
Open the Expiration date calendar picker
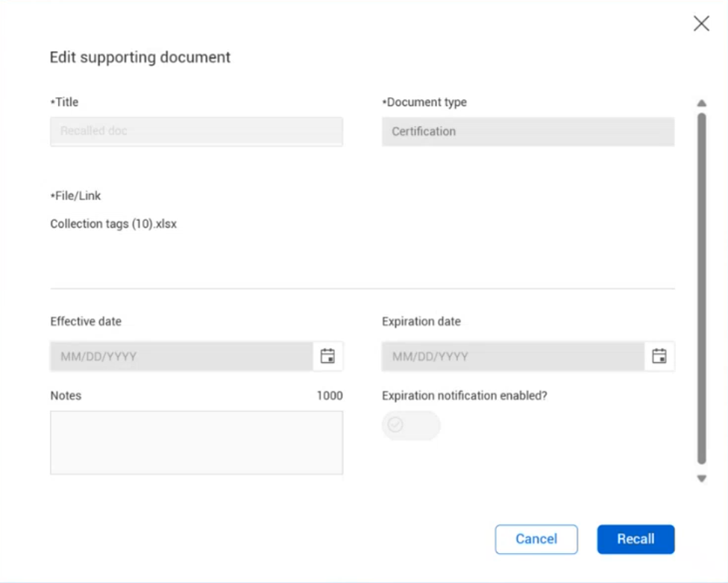point(659,356)
